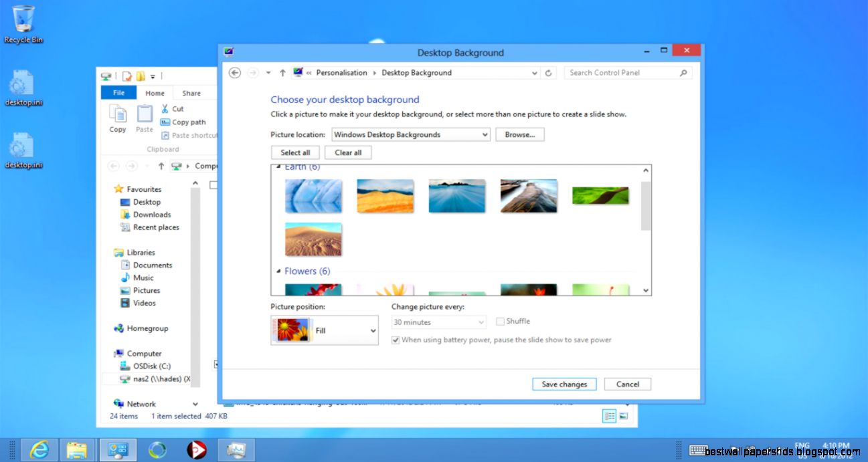Open Change picture every 30 minutes dropdown
Screen dimensions: 868x462
coord(439,322)
